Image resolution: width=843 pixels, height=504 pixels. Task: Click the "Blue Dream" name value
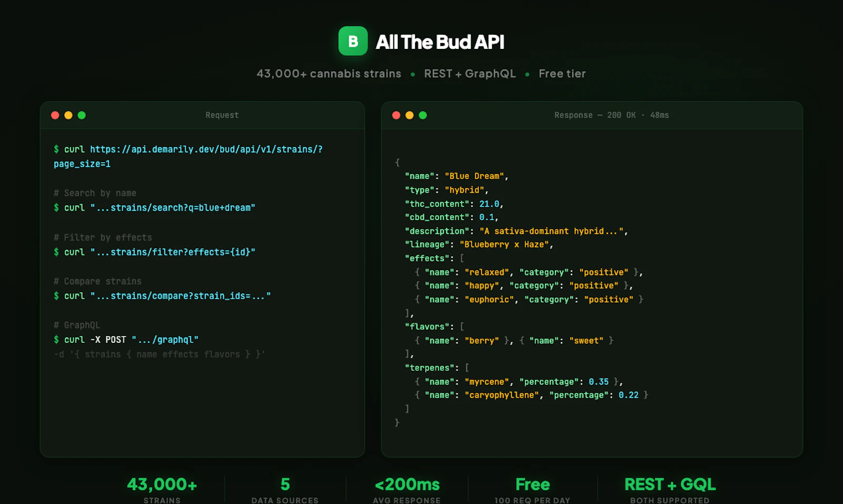click(474, 176)
